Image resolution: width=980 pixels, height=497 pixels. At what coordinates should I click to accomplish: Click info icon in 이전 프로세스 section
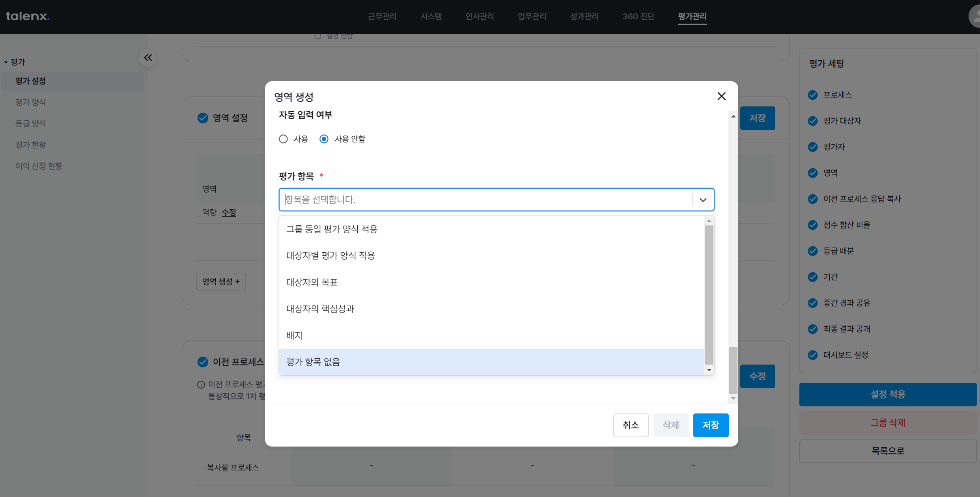[201, 385]
